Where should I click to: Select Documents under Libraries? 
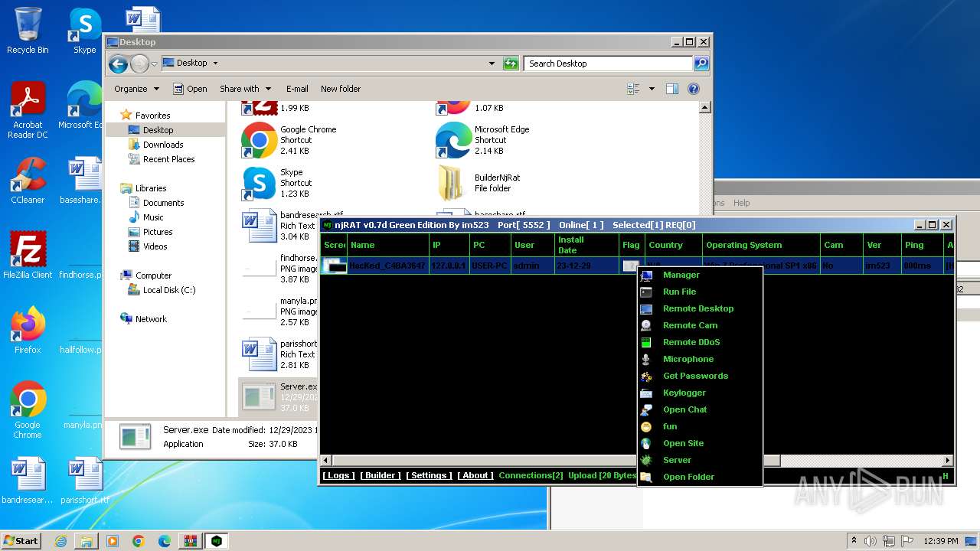point(163,203)
